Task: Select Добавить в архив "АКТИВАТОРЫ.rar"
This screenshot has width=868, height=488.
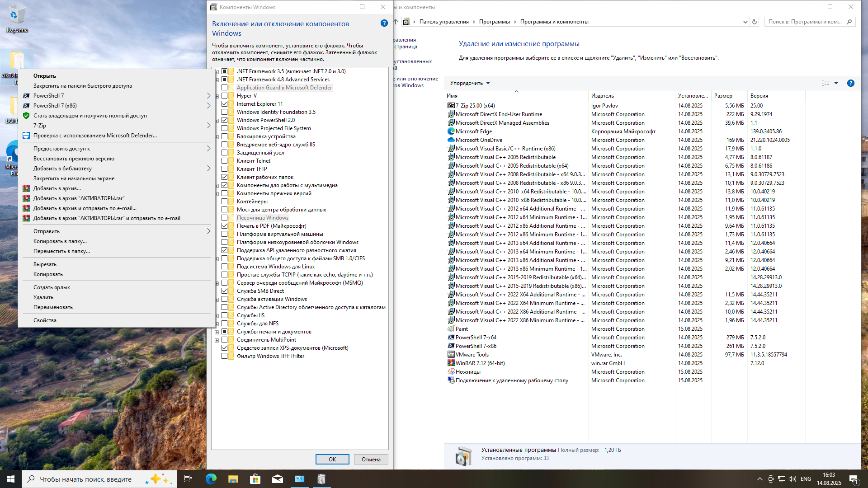Action: [116, 198]
